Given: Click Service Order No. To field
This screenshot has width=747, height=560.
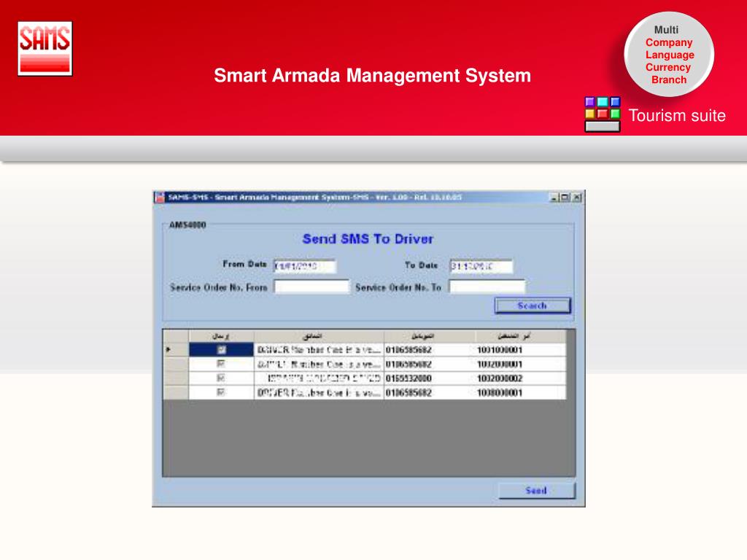Looking at the screenshot, I should coord(487,287).
